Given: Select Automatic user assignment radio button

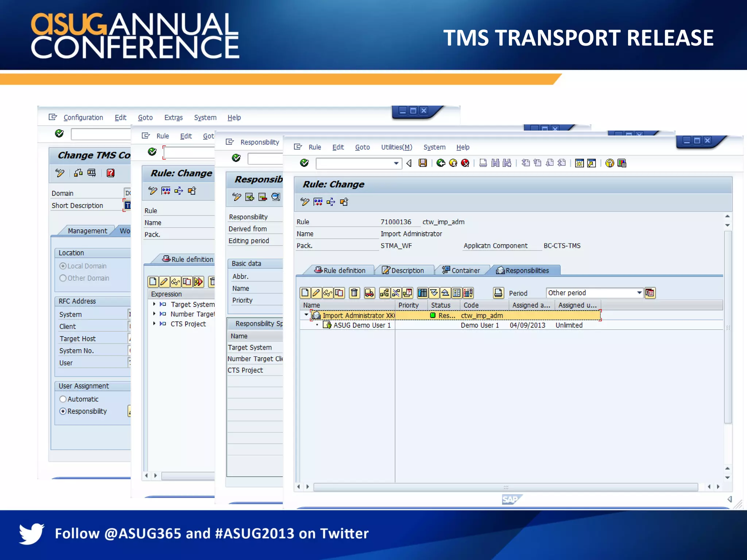Looking at the screenshot, I should tap(63, 399).
